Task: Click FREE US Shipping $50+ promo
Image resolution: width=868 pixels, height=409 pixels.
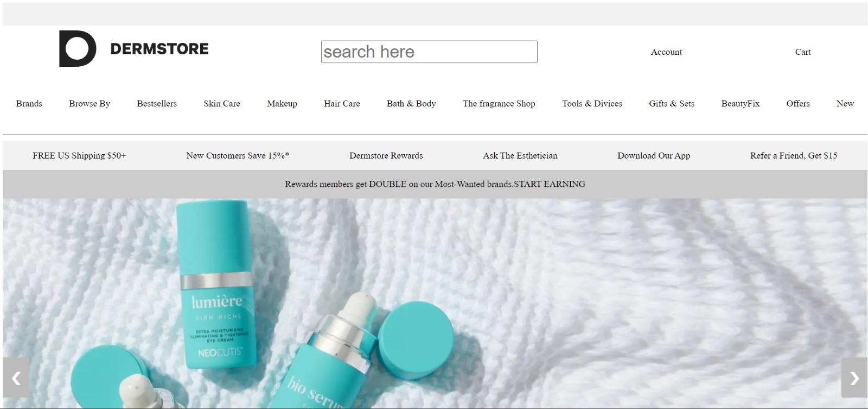Action: [x=79, y=156]
